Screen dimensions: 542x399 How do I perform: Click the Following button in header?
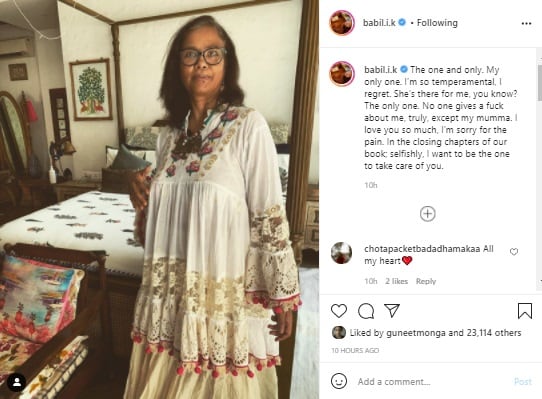pos(437,23)
